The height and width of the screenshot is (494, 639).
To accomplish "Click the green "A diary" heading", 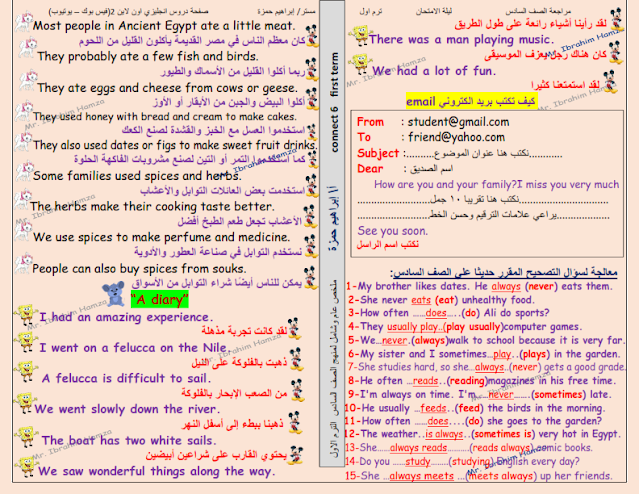I will tap(160, 300).
